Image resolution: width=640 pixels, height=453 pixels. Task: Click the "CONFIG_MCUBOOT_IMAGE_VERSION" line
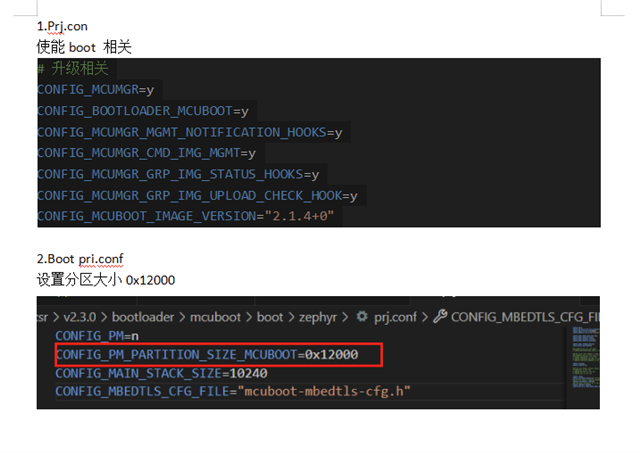click(186, 216)
